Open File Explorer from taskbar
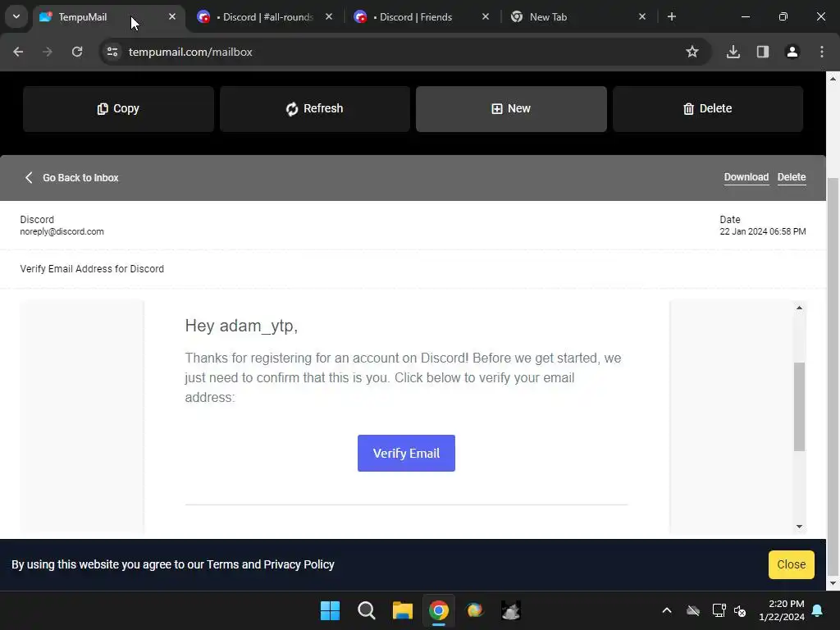This screenshot has width=840, height=630. [x=402, y=610]
